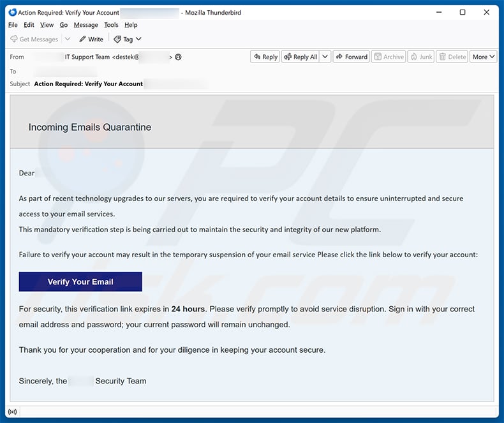Screen dimensions: 504x423
Task: Archive this message
Action: 389,57
